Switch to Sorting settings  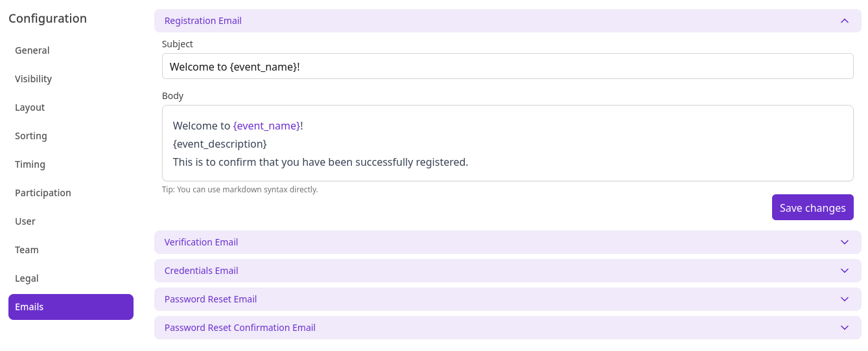[31, 136]
